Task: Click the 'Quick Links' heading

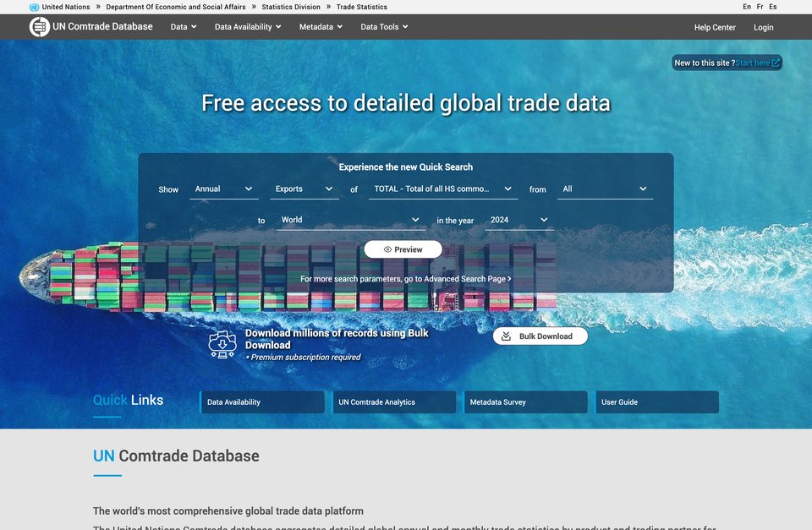Action: [128, 400]
